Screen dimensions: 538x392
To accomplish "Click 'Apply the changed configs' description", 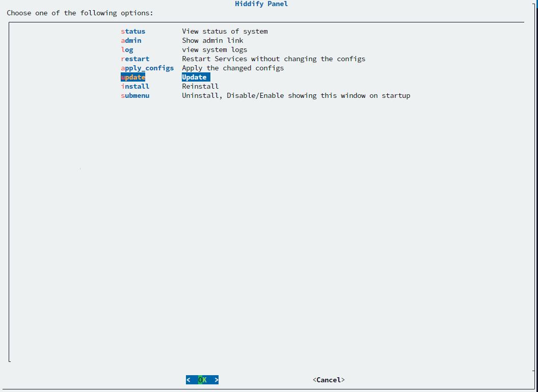I will 233,68.
